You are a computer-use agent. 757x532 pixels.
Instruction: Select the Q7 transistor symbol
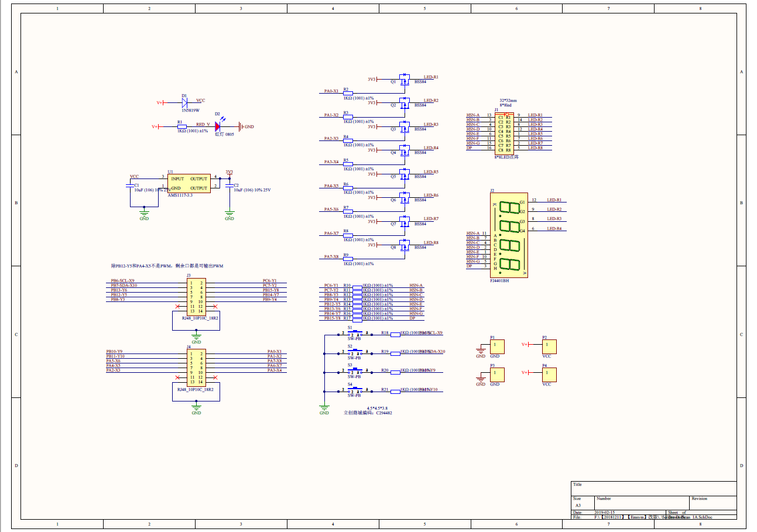point(403,221)
